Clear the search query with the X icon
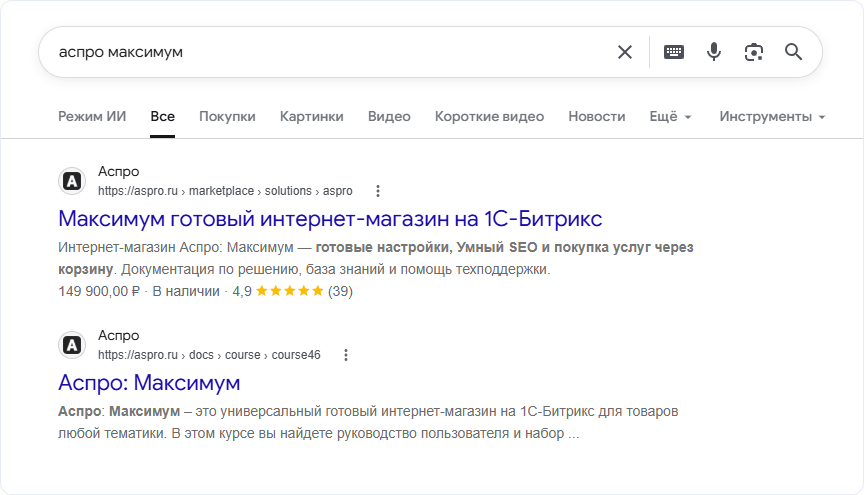This screenshot has height=495, width=864. (x=625, y=52)
